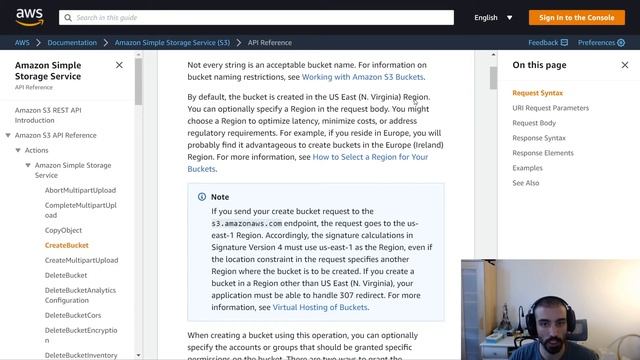Click the Preferences gear icon
The width and height of the screenshot is (640, 360).
click(621, 42)
